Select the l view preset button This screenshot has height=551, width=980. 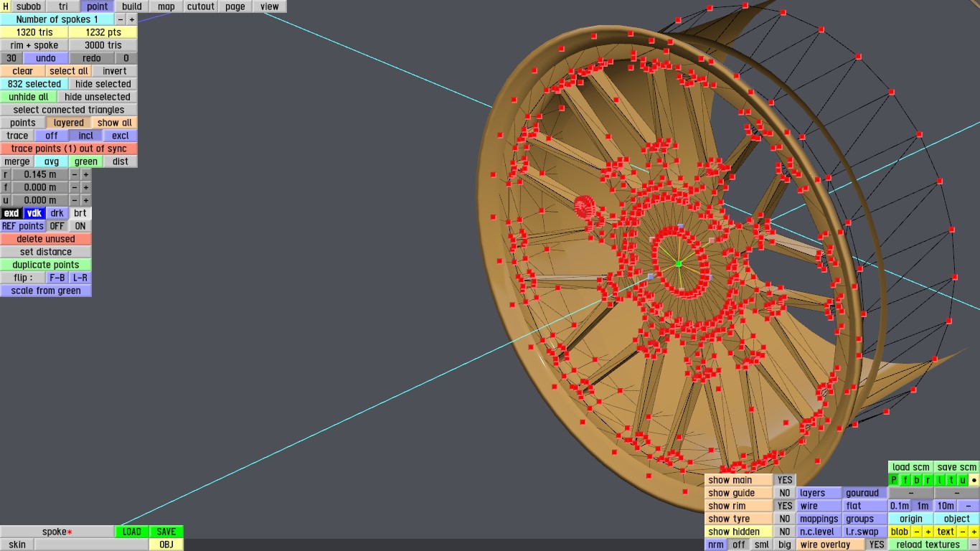click(940, 480)
